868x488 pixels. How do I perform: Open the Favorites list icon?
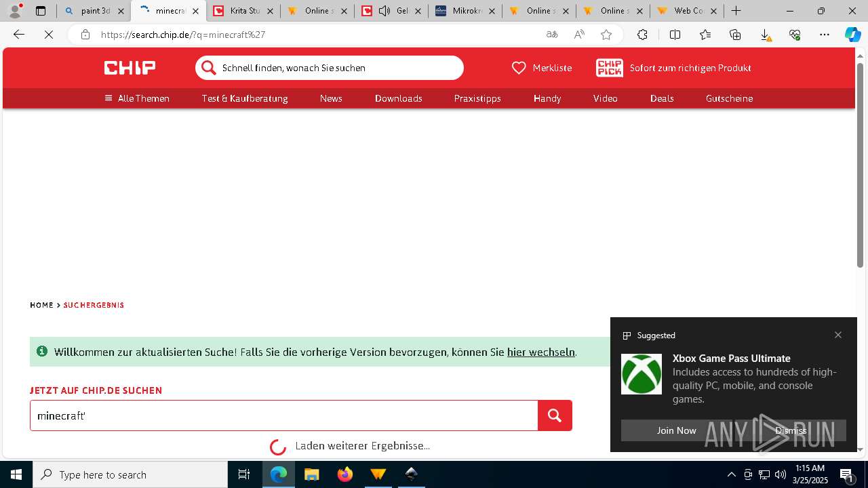click(705, 35)
